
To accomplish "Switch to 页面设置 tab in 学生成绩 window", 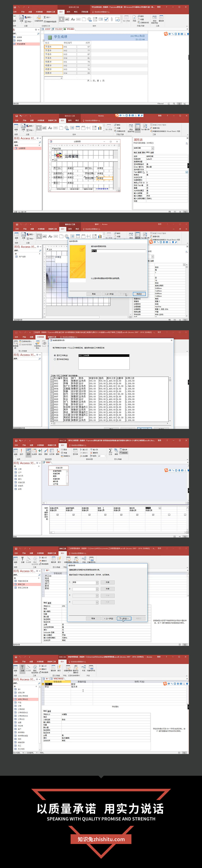I will tap(85, 12).
